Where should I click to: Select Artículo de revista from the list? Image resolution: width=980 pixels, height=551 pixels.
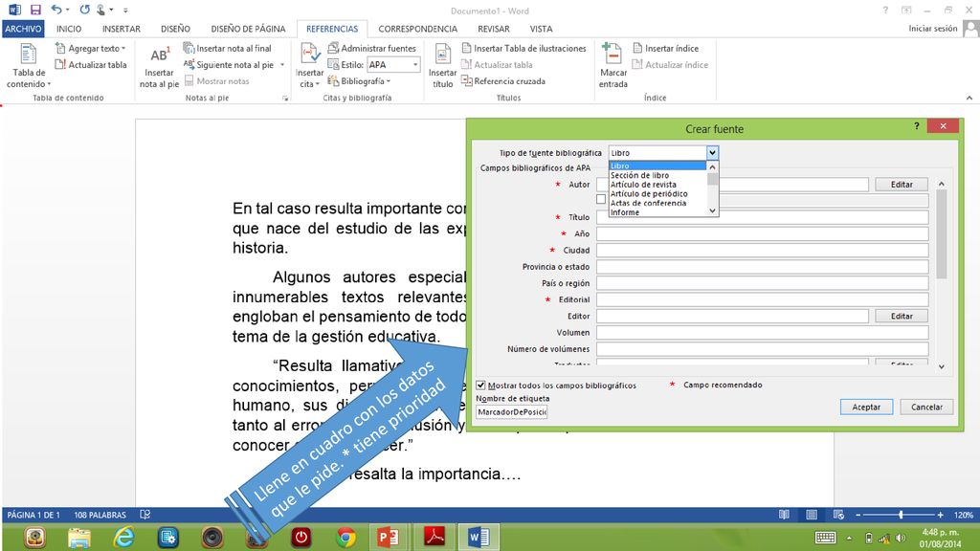(x=643, y=185)
